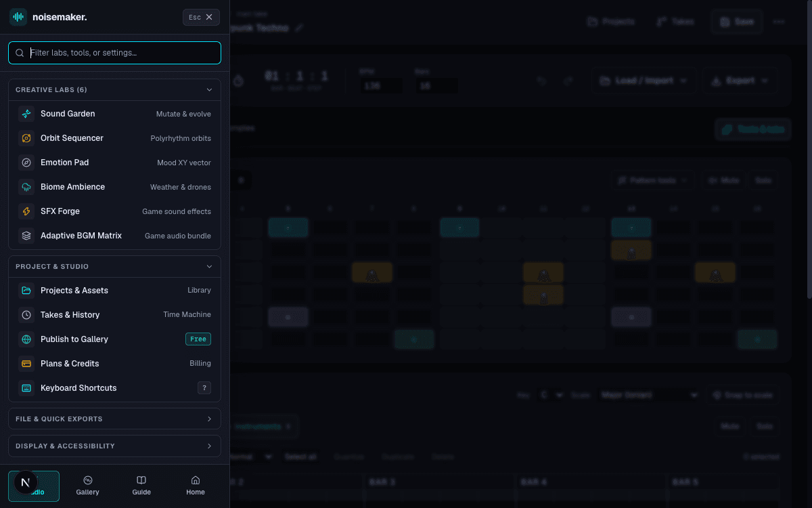812x508 pixels.
Task: Switch to the Home tab
Action: 196,486
